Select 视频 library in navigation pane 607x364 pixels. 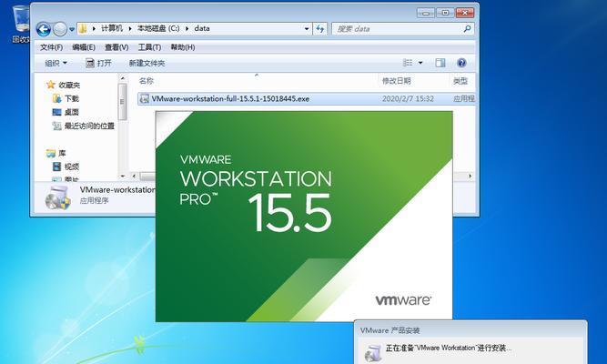point(66,167)
